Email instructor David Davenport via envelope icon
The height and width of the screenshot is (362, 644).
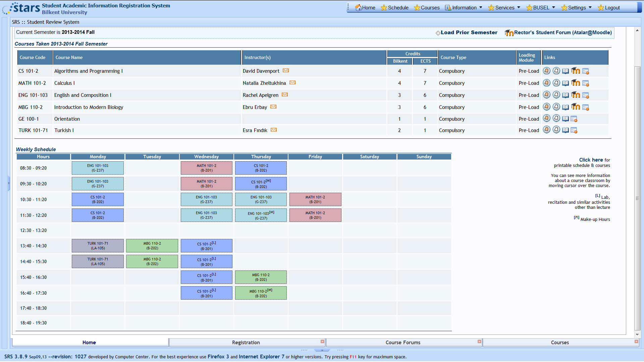(x=286, y=71)
